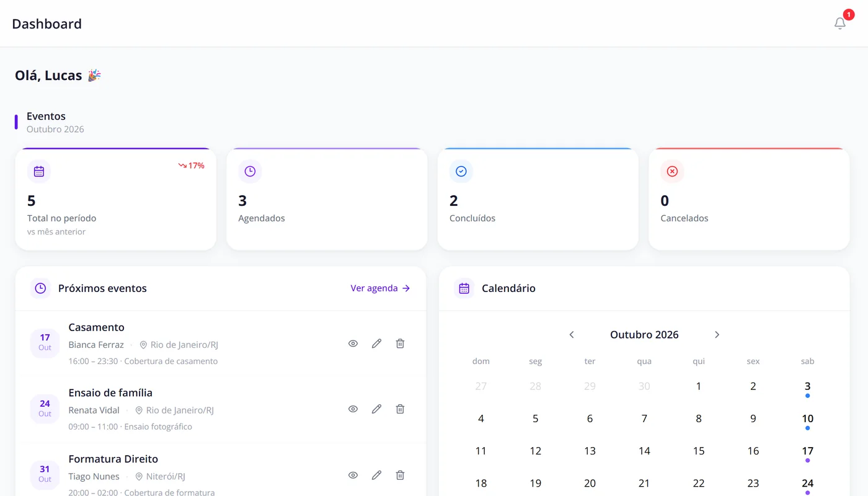Click the X icon in Cancelados card
The width and height of the screenshot is (868, 496).
(672, 172)
